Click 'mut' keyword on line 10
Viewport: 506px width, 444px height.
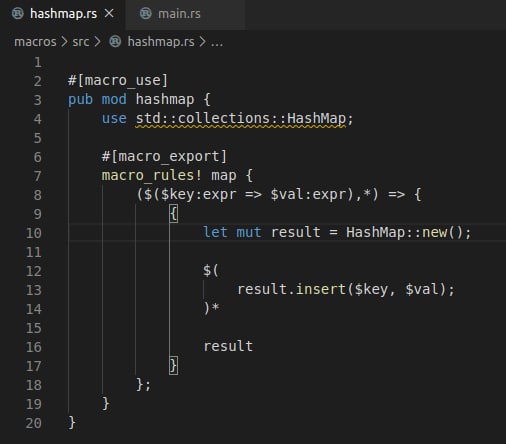pos(249,233)
